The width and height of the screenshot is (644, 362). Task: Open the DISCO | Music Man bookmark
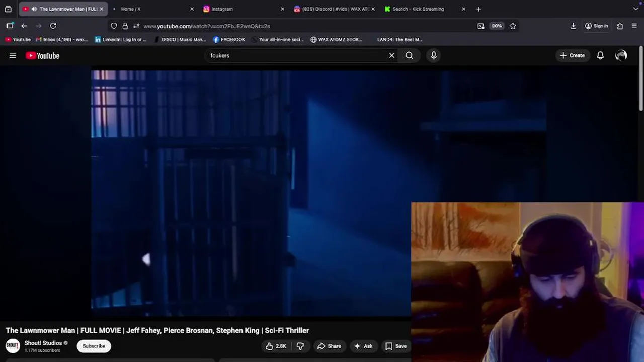[x=180, y=39]
